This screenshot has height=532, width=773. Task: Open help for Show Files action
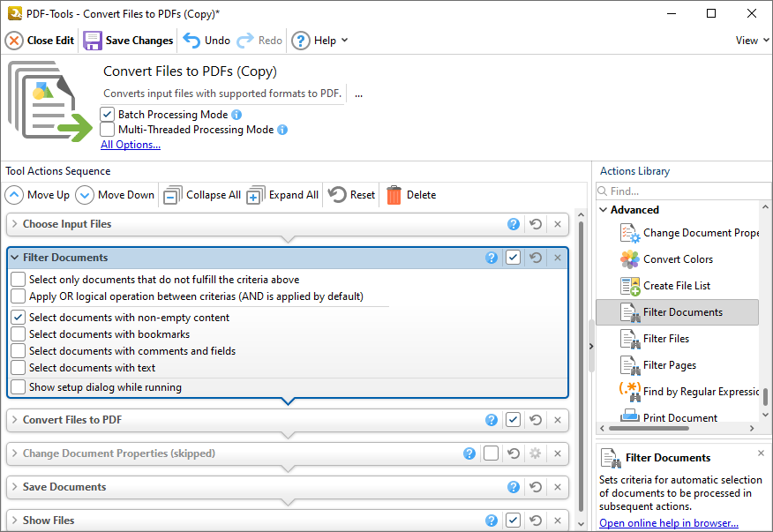coord(491,521)
